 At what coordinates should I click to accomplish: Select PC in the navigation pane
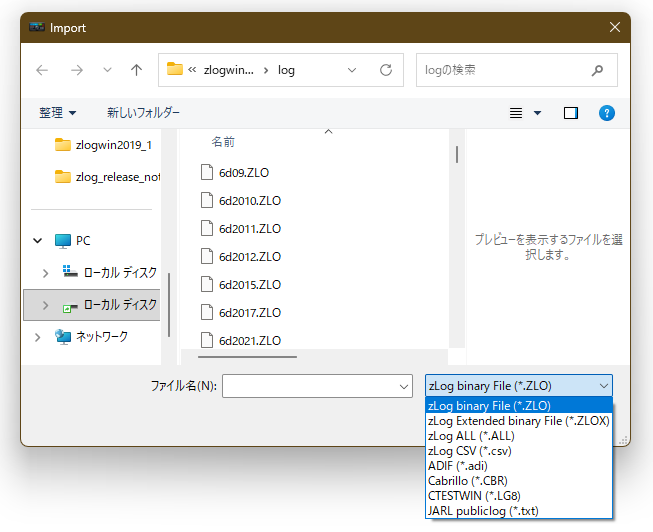click(72, 240)
